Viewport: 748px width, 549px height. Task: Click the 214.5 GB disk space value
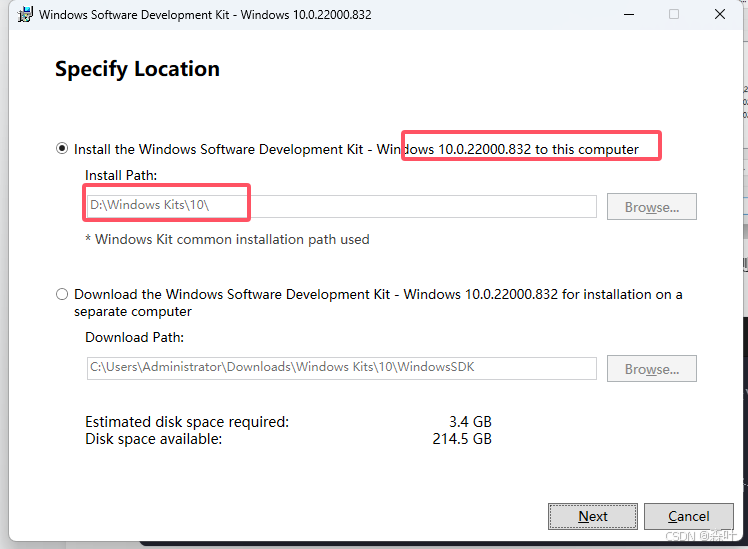pos(462,439)
